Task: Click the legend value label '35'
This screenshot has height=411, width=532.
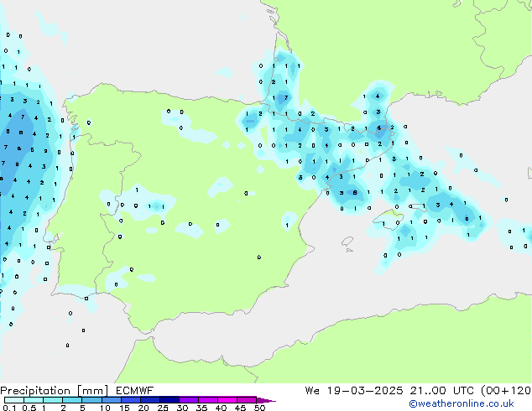Action: pyautogui.click(x=201, y=408)
